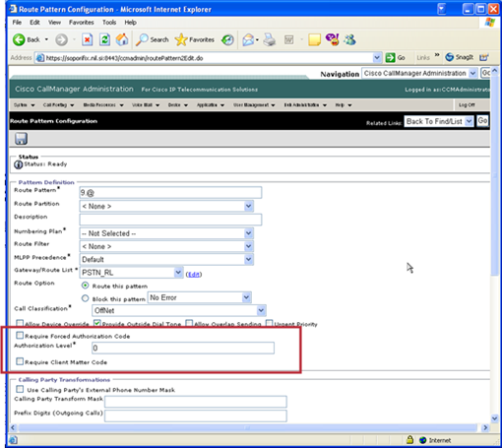Uncheck Provide Outside Dial Tone
502x448 pixels.
(96, 323)
